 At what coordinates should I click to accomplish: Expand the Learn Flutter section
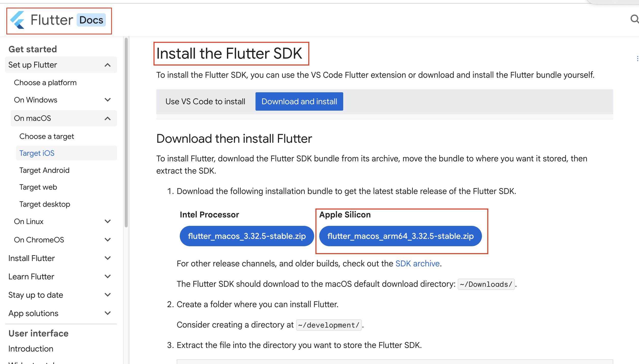click(108, 276)
